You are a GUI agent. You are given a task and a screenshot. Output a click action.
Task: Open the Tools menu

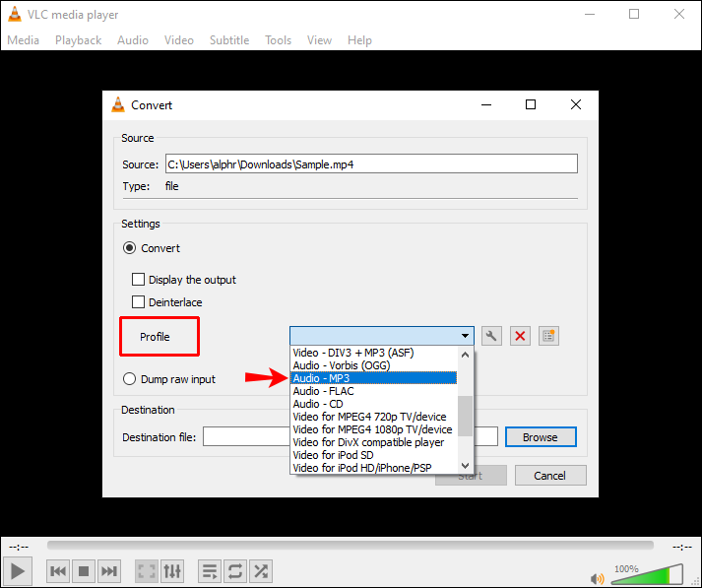tap(278, 40)
